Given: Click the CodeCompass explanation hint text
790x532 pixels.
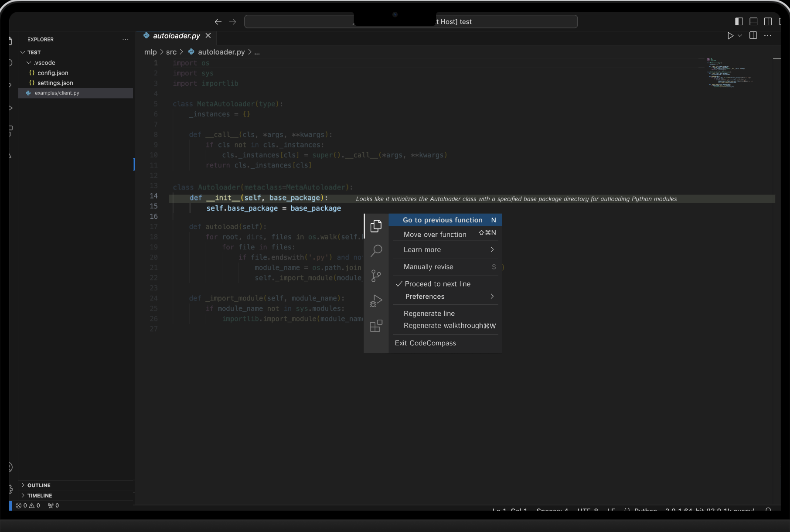Looking at the screenshot, I should 516,199.
